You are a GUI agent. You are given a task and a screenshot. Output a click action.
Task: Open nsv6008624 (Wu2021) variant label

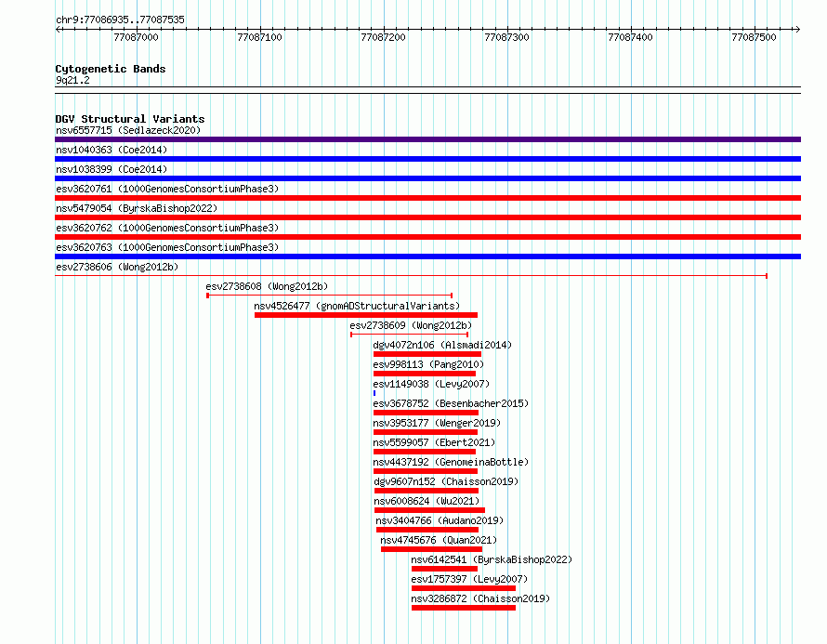[427, 501]
